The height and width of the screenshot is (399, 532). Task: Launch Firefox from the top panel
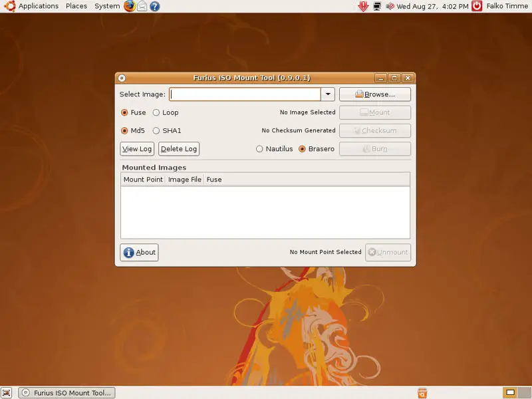pyautogui.click(x=130, y=6)
